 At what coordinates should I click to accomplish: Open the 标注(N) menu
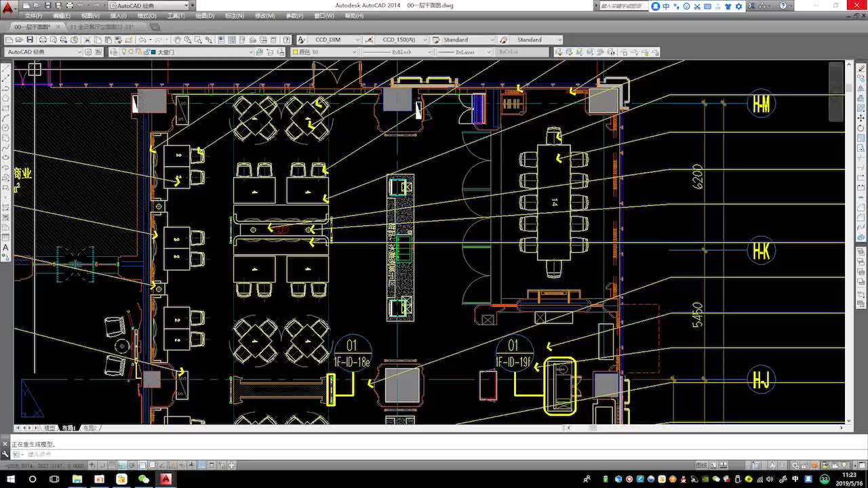(x=235, y=16)
